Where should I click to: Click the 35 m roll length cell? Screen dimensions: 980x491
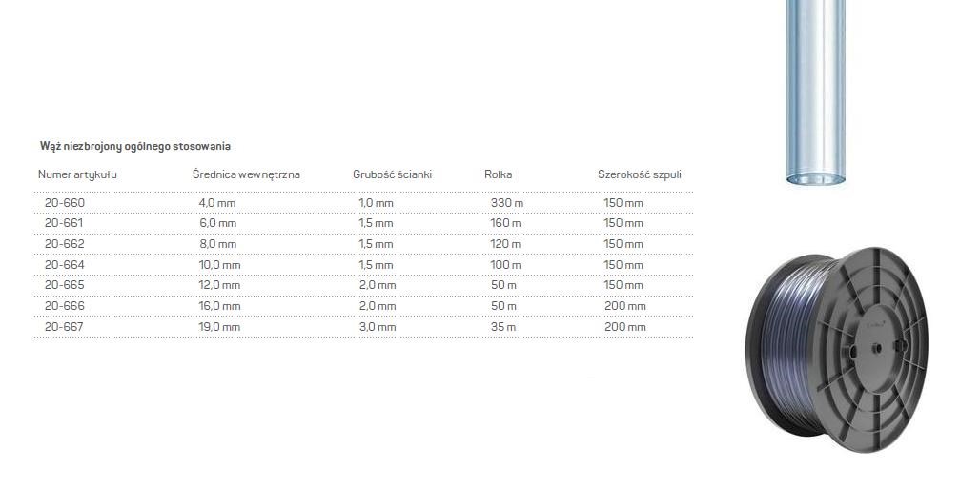(x=502, y=327)
